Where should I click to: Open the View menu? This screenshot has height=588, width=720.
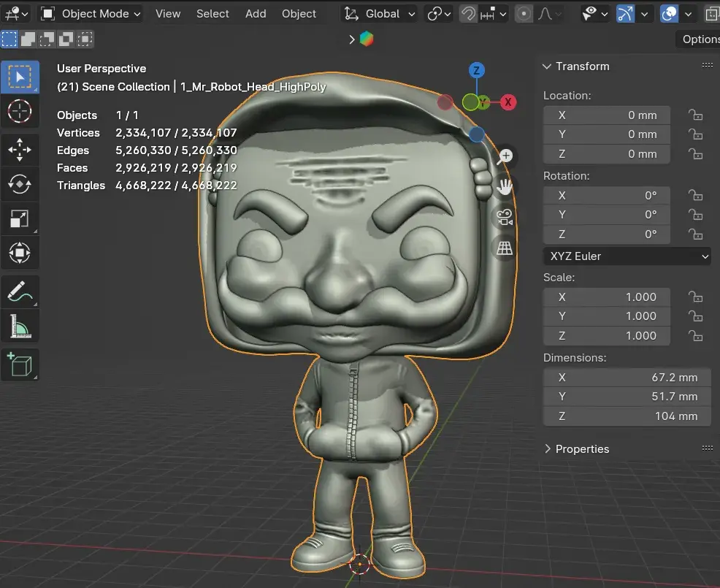pyautogui.click(x=168, y=14)
